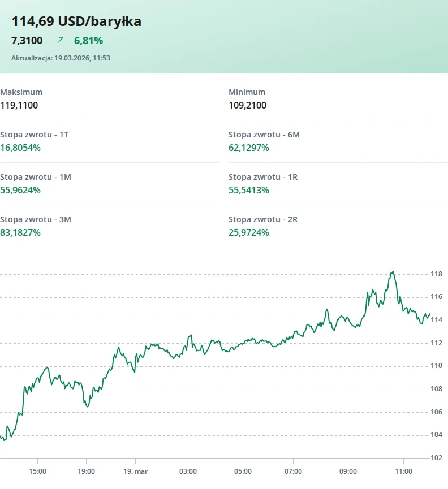Click the 19. mar date axis label

pos(136,471)
